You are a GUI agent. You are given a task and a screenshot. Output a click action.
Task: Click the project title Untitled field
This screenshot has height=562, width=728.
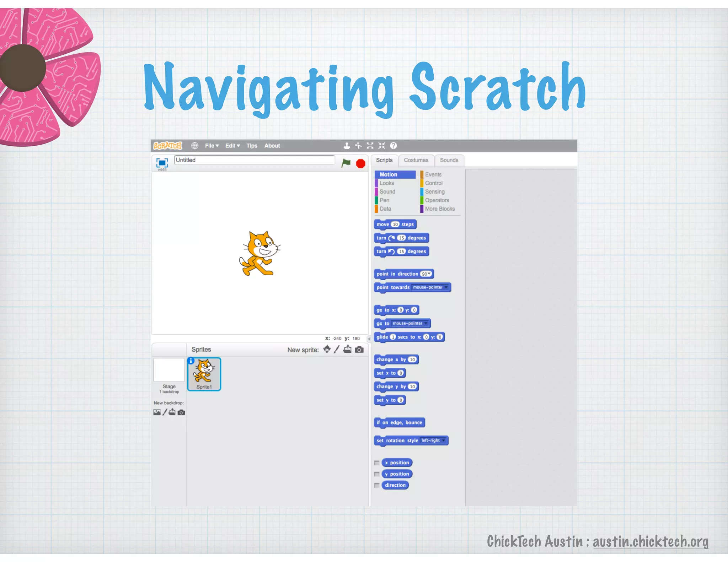tap(254, 160)
